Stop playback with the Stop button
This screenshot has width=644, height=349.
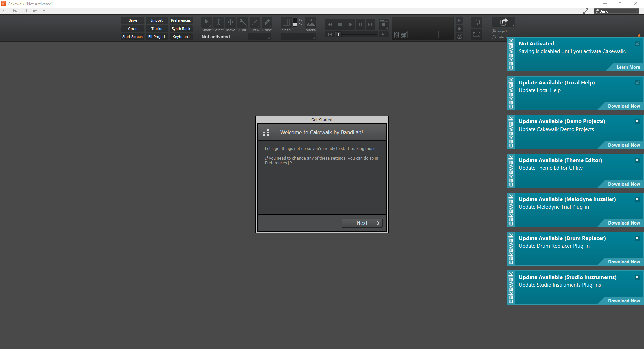(340, 24)
